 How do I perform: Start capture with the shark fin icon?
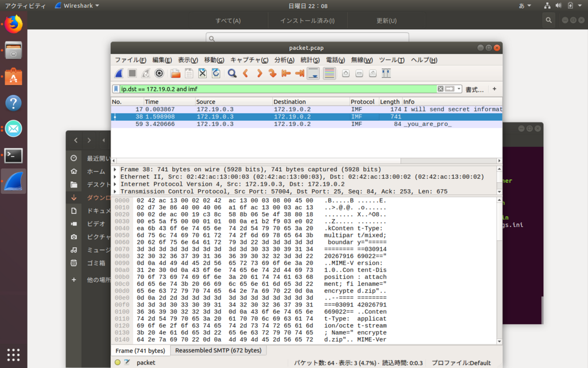pyautogui.click(x=119, y=73)
